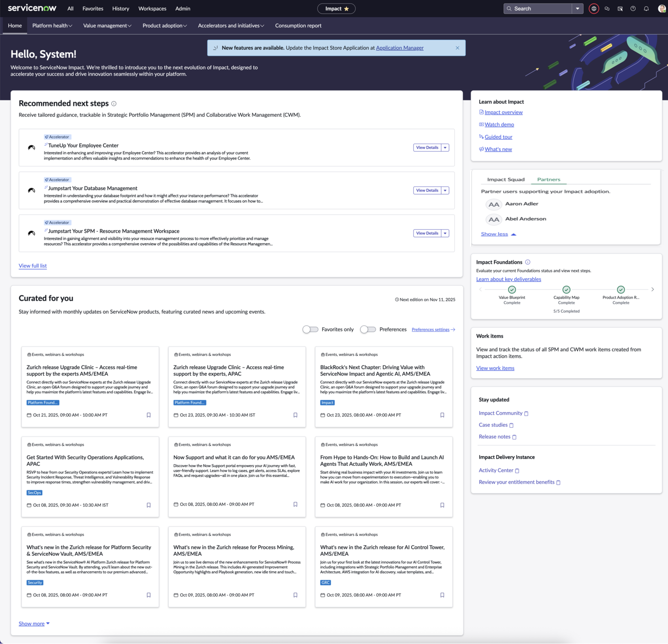Bookmark the Now Support AMS/EMEA card
Screen dimensions: 668x644
[x=296, y=504]
